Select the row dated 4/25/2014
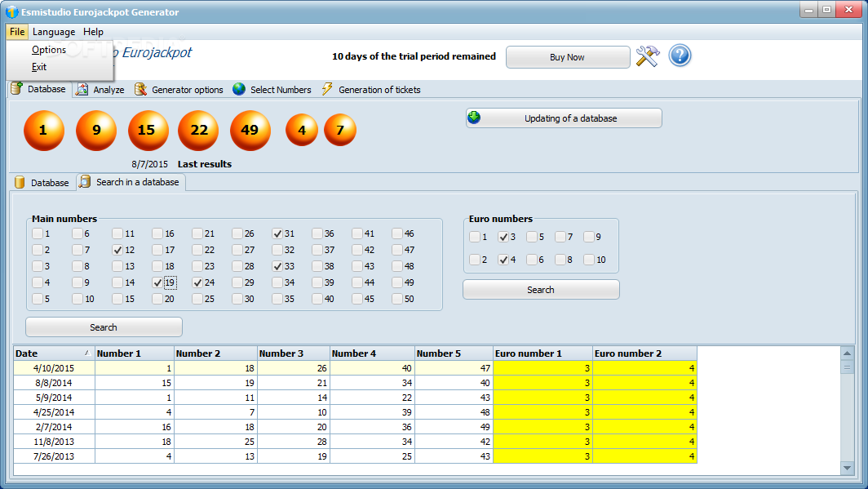Screen dimensions: 868x489 pyautogui.click(x=355, y=412)
